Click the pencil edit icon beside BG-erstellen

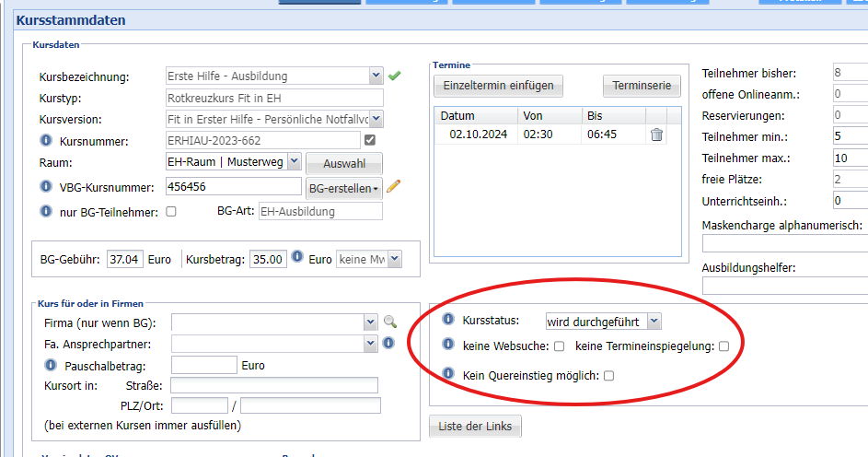click(x=394, y=187)
